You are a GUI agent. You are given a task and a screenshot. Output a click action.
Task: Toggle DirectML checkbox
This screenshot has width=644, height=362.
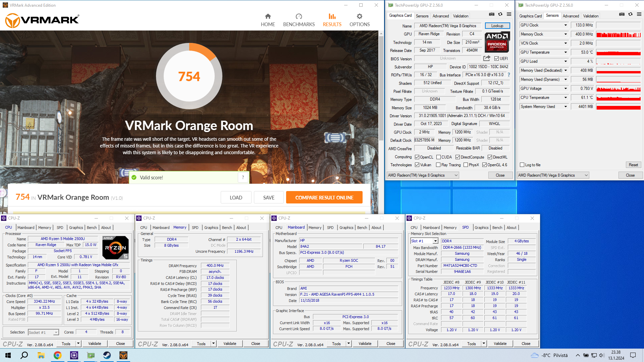pos(490,157)
